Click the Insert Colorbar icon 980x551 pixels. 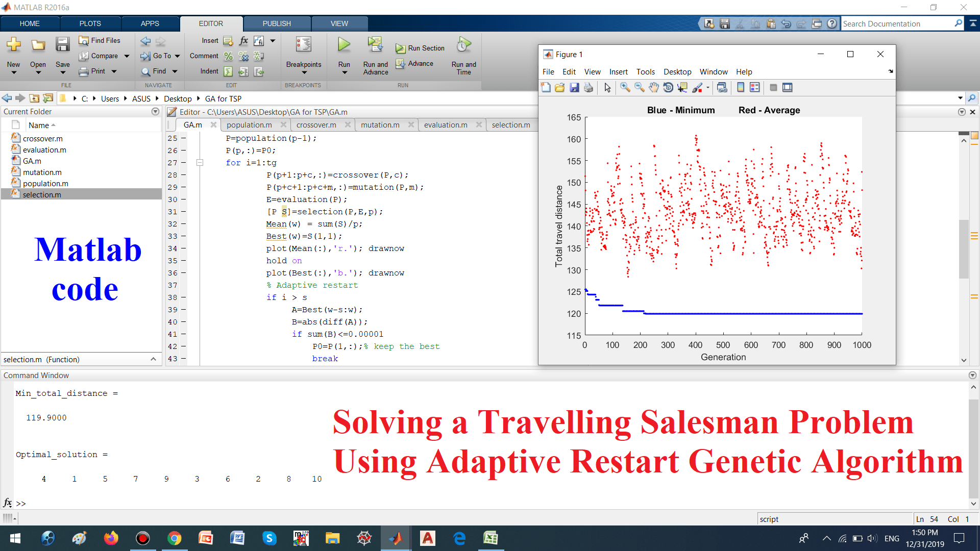point(741,88)
